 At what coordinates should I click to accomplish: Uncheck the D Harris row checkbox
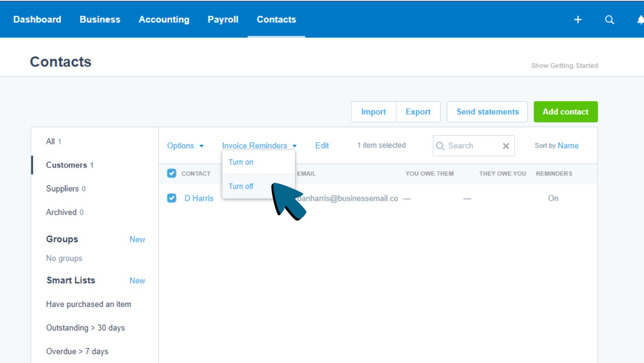click(172, 198)
